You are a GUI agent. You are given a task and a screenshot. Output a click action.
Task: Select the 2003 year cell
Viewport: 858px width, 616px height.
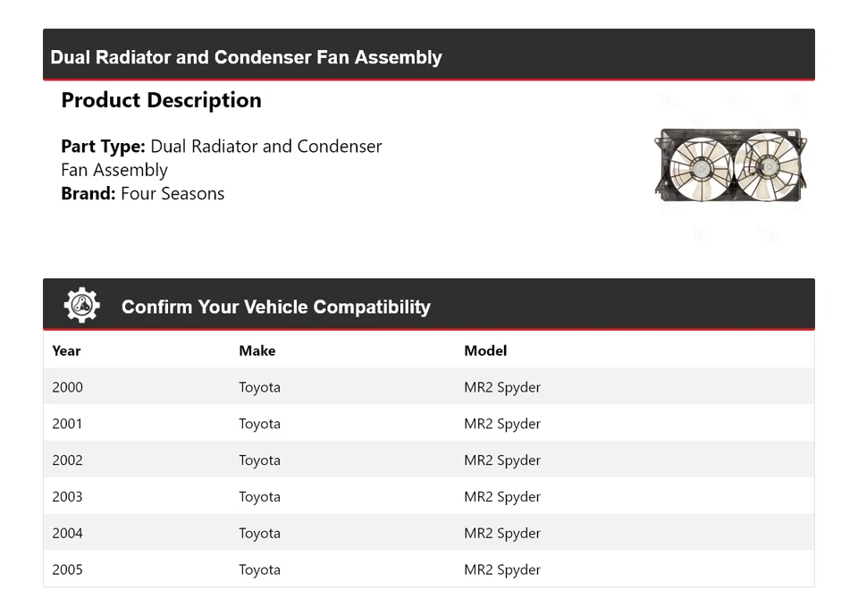[67, 497]
